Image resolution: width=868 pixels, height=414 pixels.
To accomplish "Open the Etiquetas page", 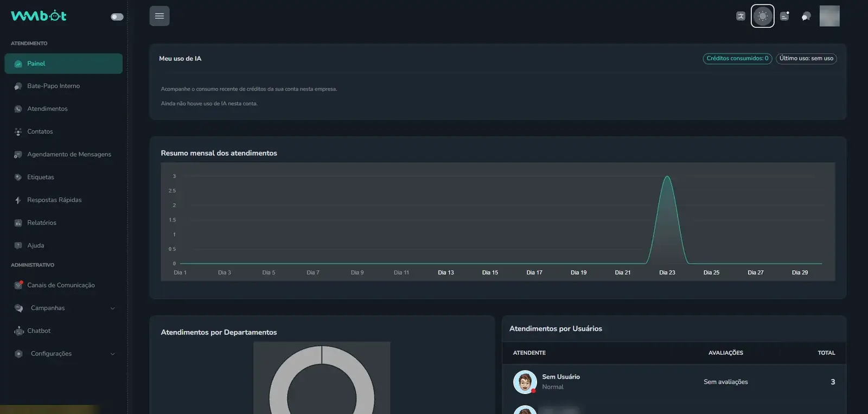I will click(x=41, y=177).
